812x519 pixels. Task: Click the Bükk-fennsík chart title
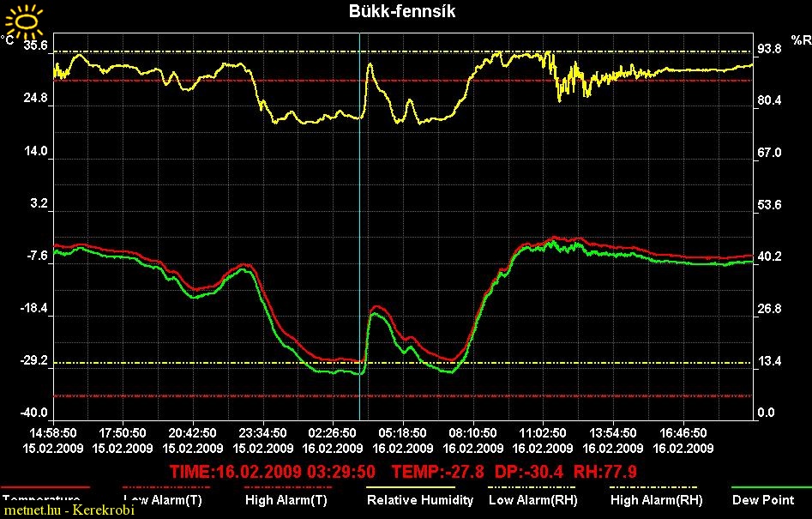(402, 11)
